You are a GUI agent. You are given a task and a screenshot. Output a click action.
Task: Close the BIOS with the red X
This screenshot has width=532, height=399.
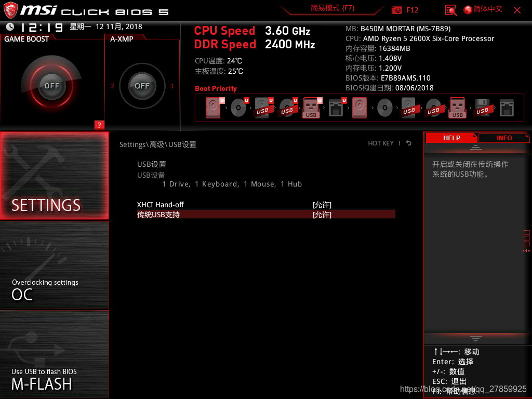pyautogui.click(x=517, y=10)
